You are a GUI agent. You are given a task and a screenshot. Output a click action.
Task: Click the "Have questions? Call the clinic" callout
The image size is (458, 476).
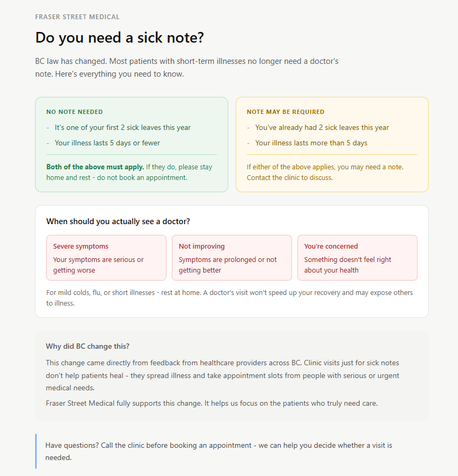coord(219,451)
